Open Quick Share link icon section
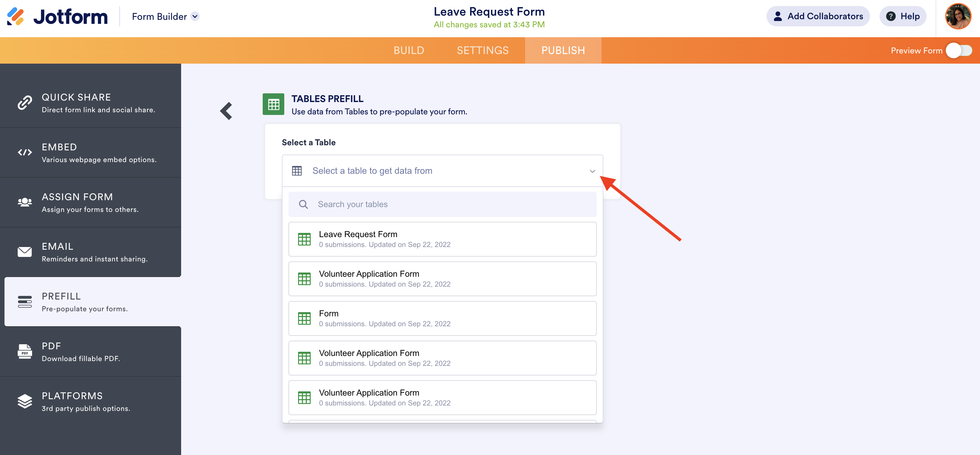The height and width of the screenshot is (455, 980). 25,103
